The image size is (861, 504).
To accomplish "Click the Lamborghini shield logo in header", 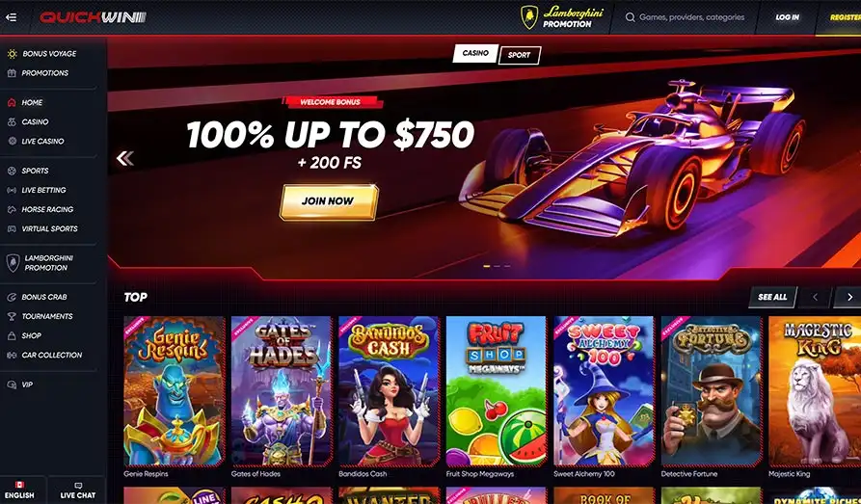I will pos(529,17).
